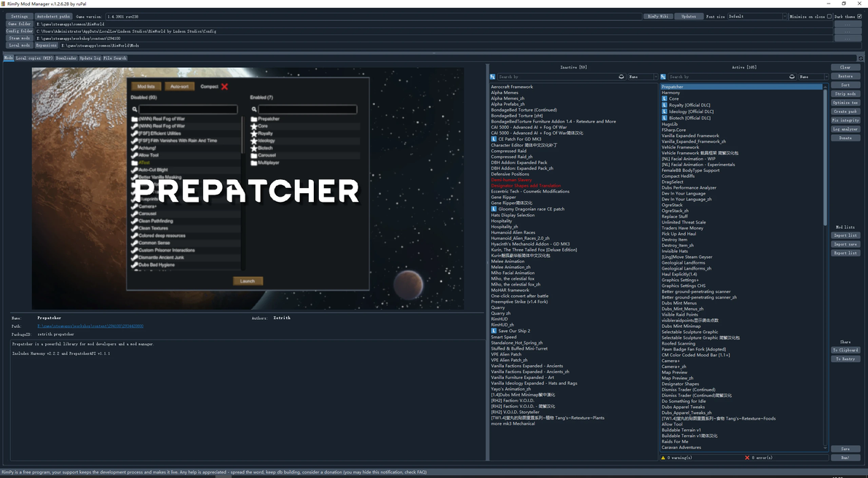Open the Active list Name filter dropdown
This screenshot has height=478, width=868.
[x=813, y=77]
